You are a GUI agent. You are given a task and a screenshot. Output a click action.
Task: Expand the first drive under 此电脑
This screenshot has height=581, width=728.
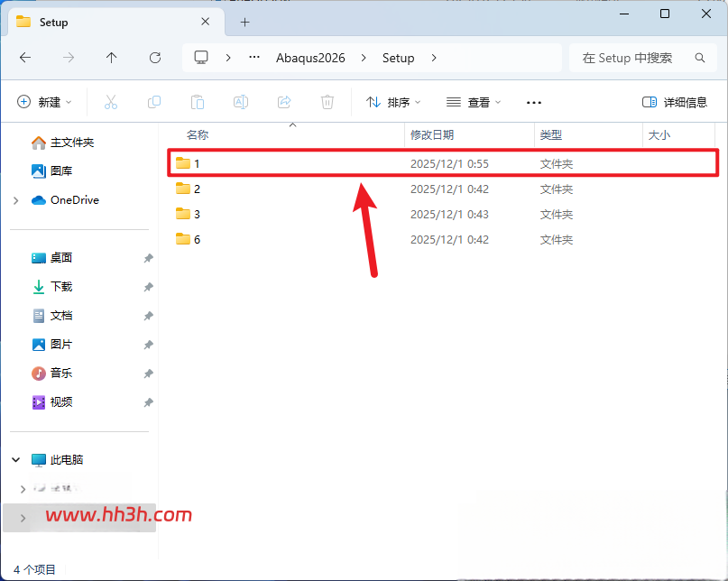pyautogui.click(x=23, y=489)
